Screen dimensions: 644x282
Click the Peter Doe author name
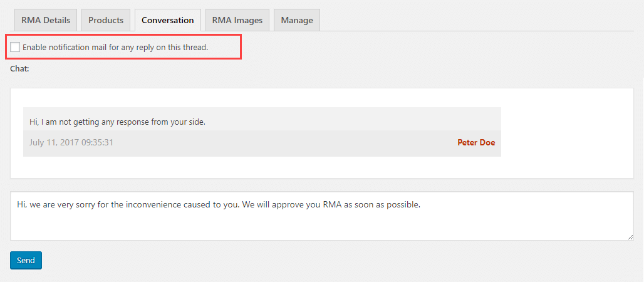click(x=476, y=142)
